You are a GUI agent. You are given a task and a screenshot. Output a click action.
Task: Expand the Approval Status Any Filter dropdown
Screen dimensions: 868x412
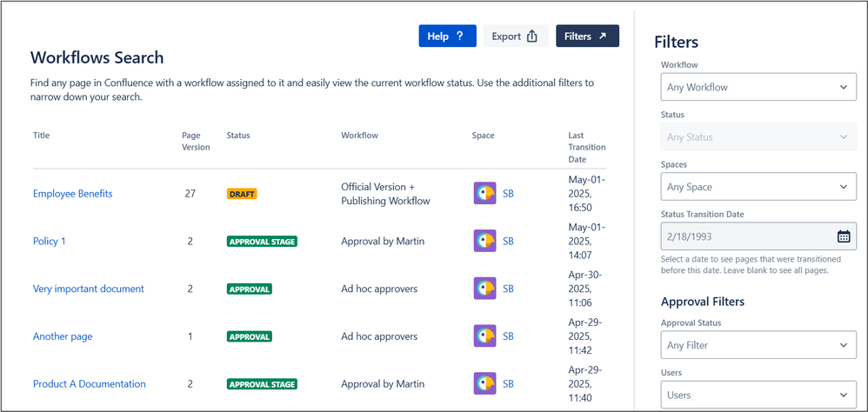click(758, 345)
